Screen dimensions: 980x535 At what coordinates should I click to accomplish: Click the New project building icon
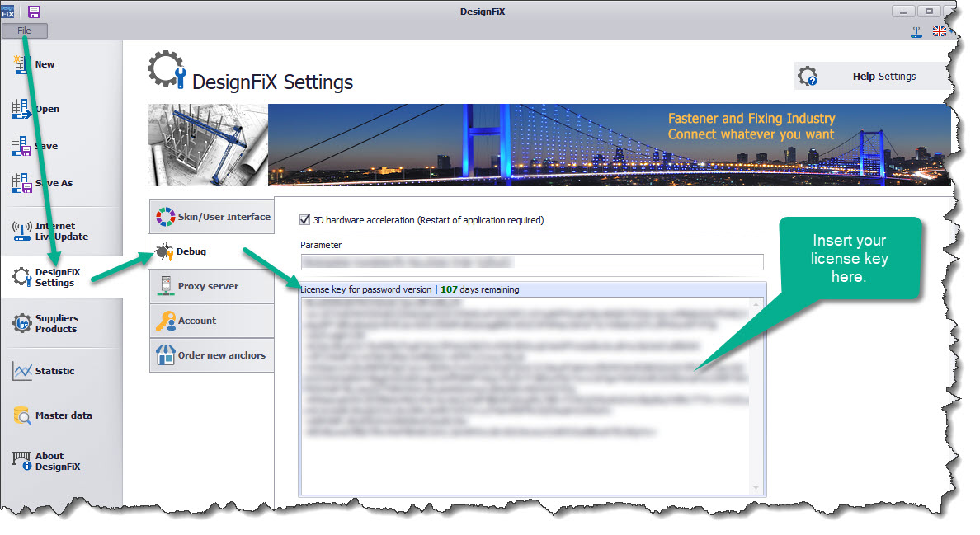[x=21, y=64]
